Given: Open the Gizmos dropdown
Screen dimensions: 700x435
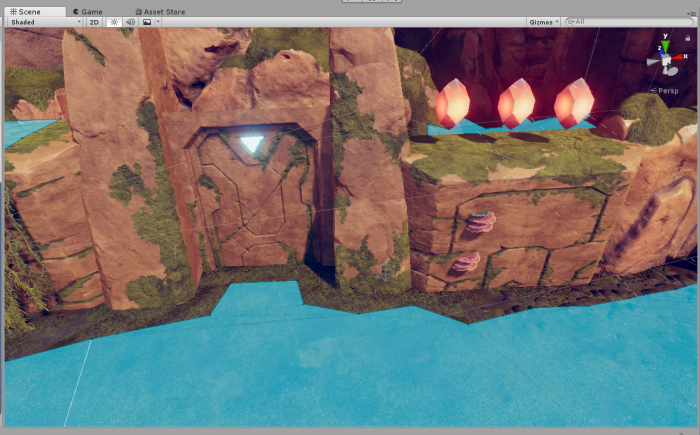Looking at the screenshot, I should click(542, 21).
